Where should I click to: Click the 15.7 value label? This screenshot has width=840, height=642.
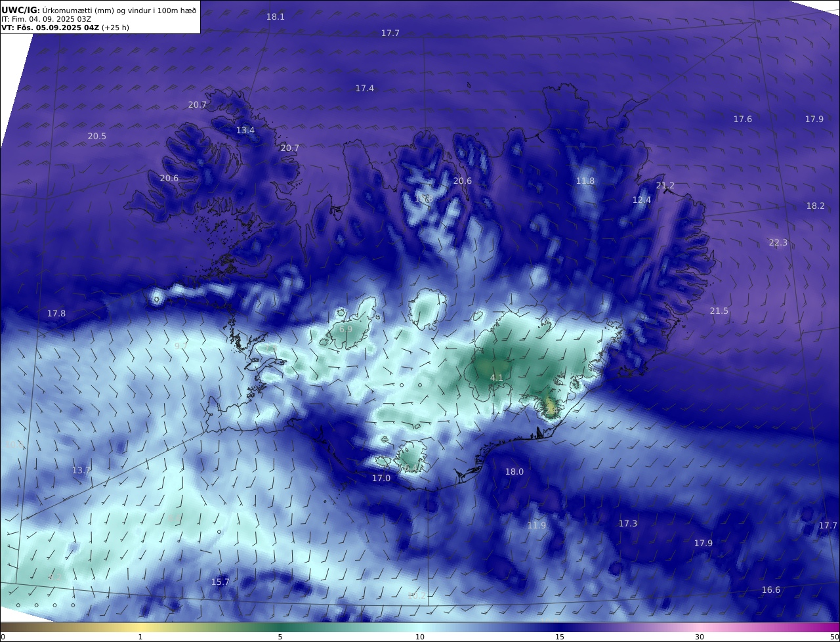(x=220, y=582)
